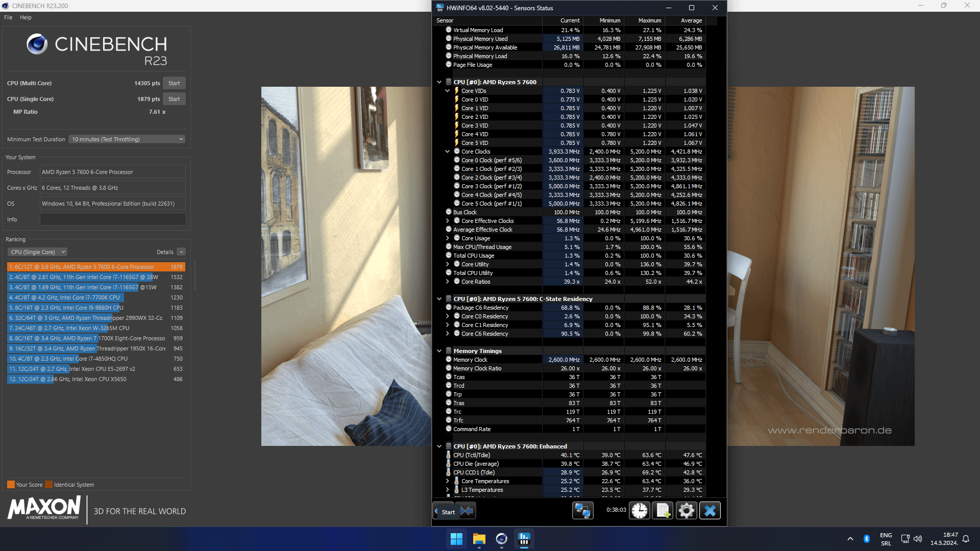Image resolution: width=980 pixels, height=551 pixels.
Task: Click the Core VIDs lightning bolt icon
Action: click(457, 91)
